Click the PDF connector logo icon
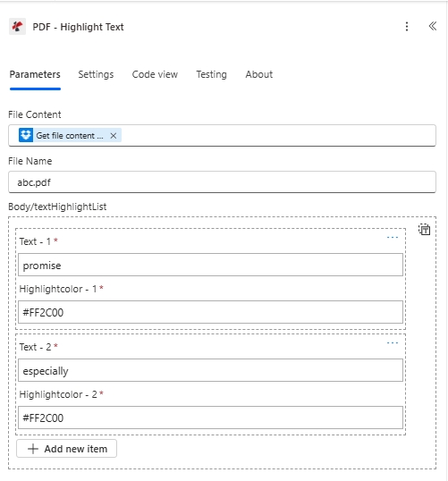Image resolution: width=448 pixels, height=481 pixels. (x=17, y=27)
